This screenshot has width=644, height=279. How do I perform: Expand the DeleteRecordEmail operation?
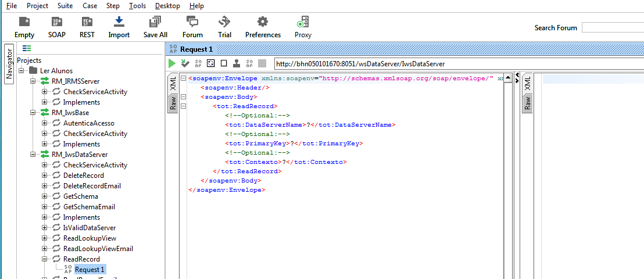(44, 186)
